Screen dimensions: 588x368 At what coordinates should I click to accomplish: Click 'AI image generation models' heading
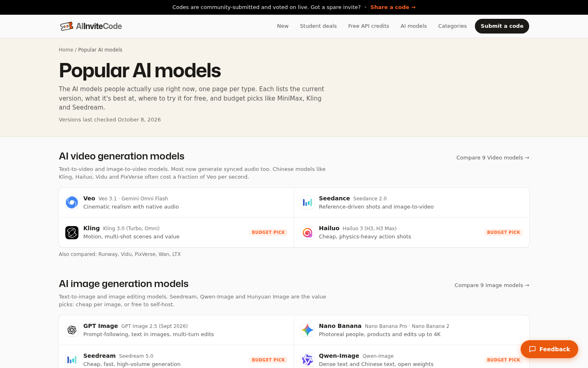pos(124,284)
